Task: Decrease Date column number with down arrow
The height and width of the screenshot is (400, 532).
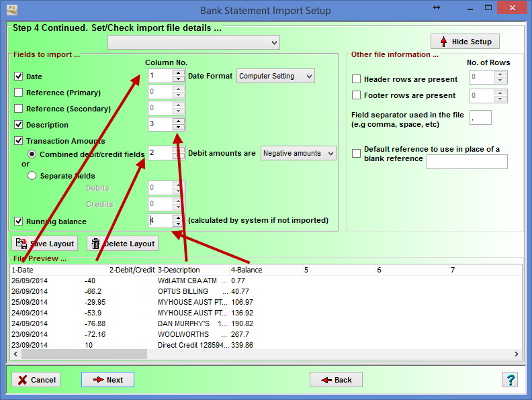Action: (179, 79)
